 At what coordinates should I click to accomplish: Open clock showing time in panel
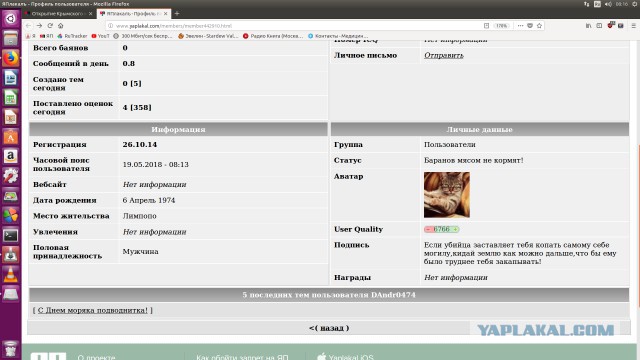coord(622,4)
